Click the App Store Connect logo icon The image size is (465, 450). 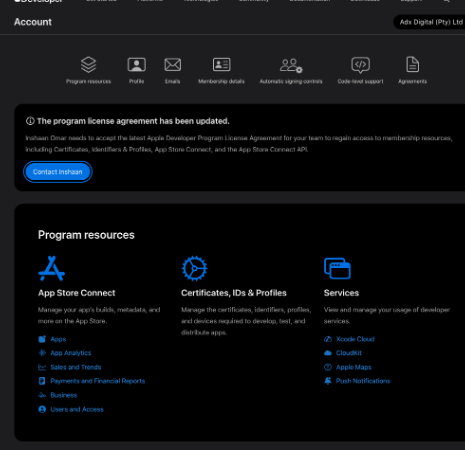(52, 268)
